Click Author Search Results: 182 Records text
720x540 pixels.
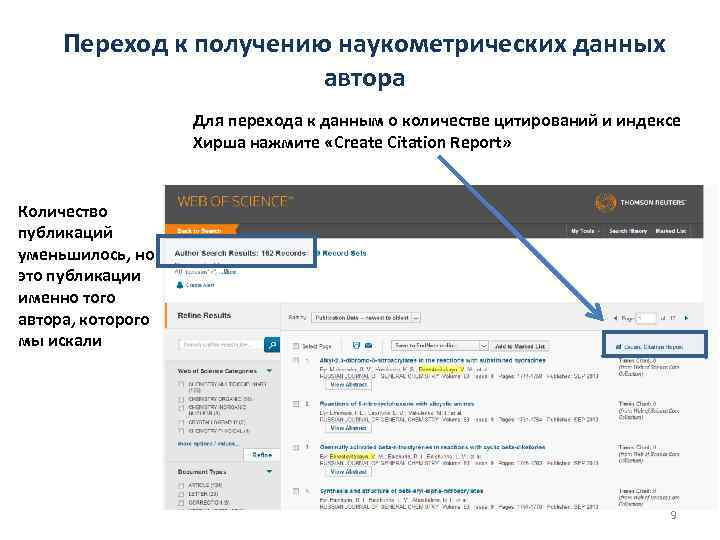point(240,253)
